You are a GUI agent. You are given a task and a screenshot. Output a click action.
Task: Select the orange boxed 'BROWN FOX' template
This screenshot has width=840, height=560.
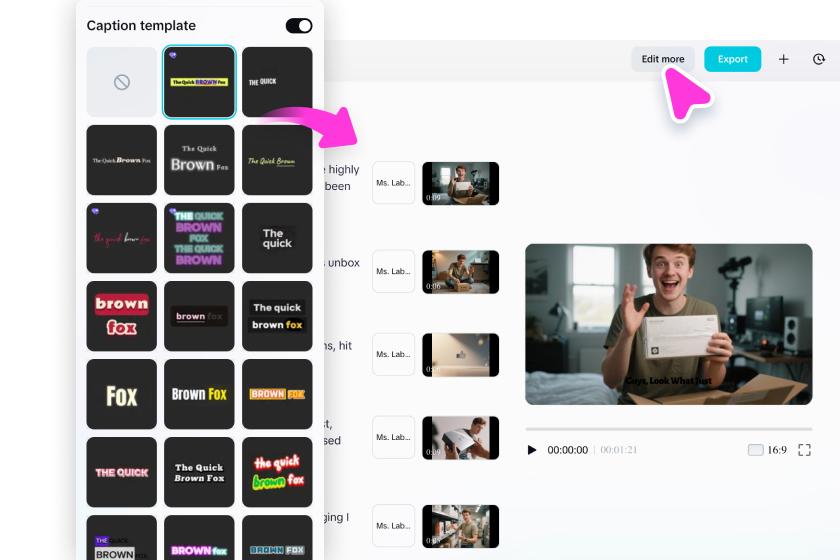pos(277,394)
